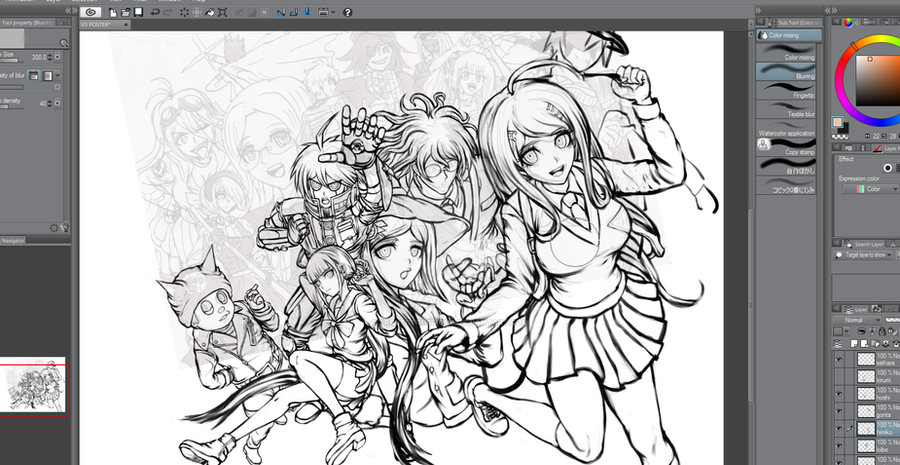
Task: Click the Tool property search magnifier icon
Action: [x=64, y=43]
